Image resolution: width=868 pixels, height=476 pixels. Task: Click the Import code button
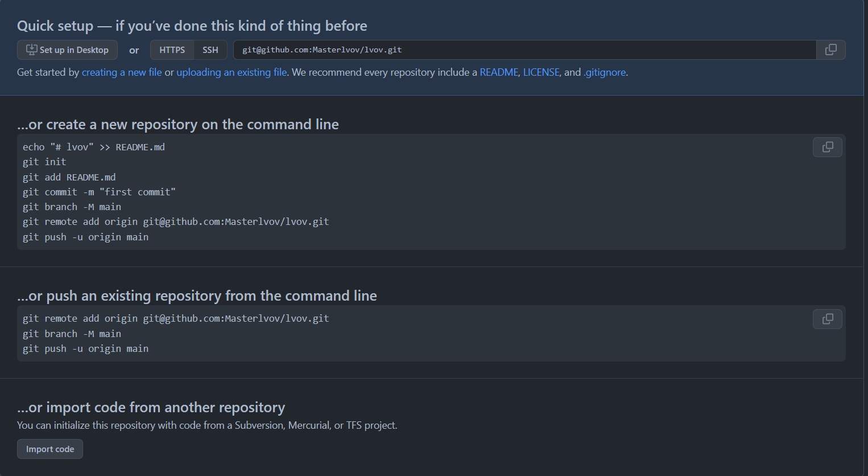50,449
